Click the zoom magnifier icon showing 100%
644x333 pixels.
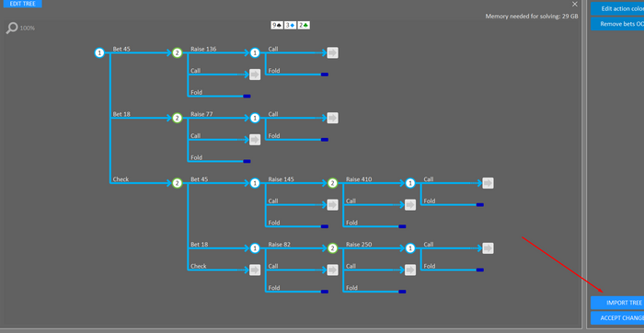(12, 29)
